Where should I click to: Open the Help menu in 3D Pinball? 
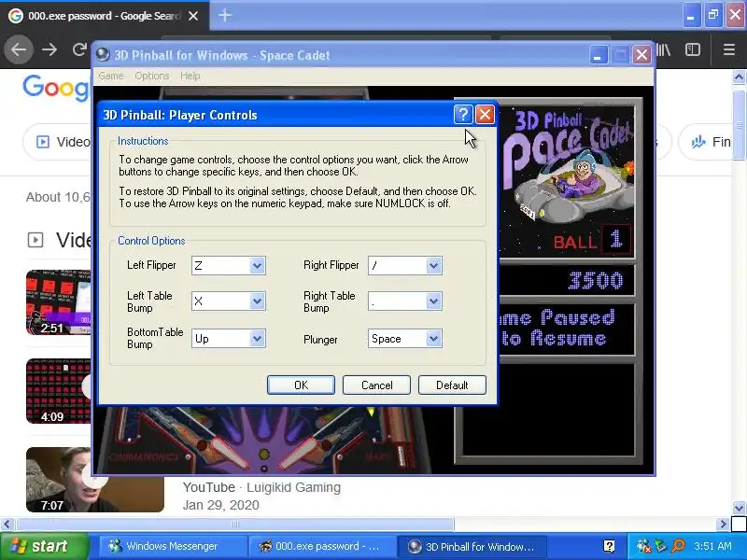click(190, 76)
